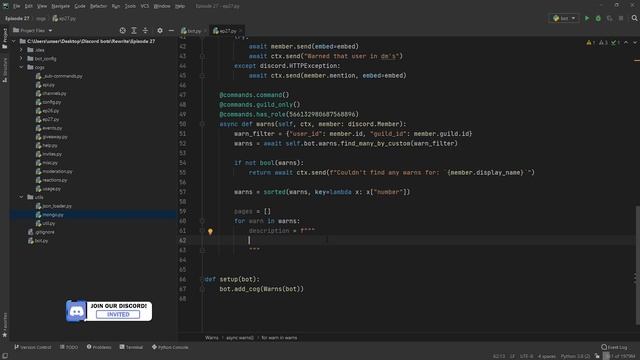
Task: Open the Python Console tool window
Action: click(x=170, y=347)
